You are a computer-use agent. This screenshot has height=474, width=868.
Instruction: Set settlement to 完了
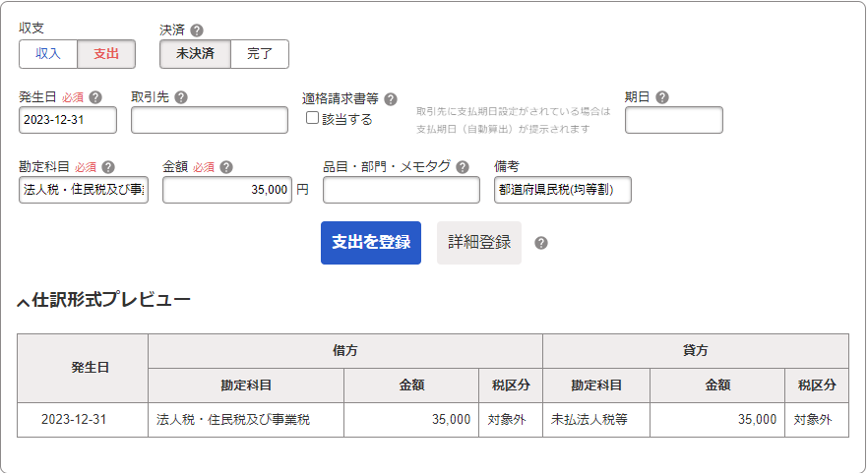click(x=260, y=54)
